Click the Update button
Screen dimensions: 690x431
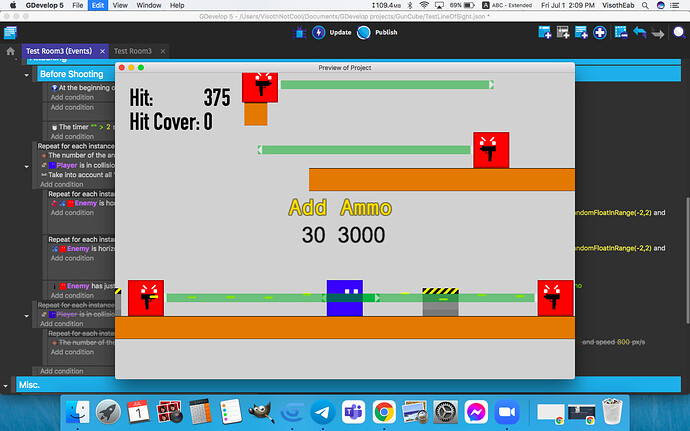click(341, 32)
